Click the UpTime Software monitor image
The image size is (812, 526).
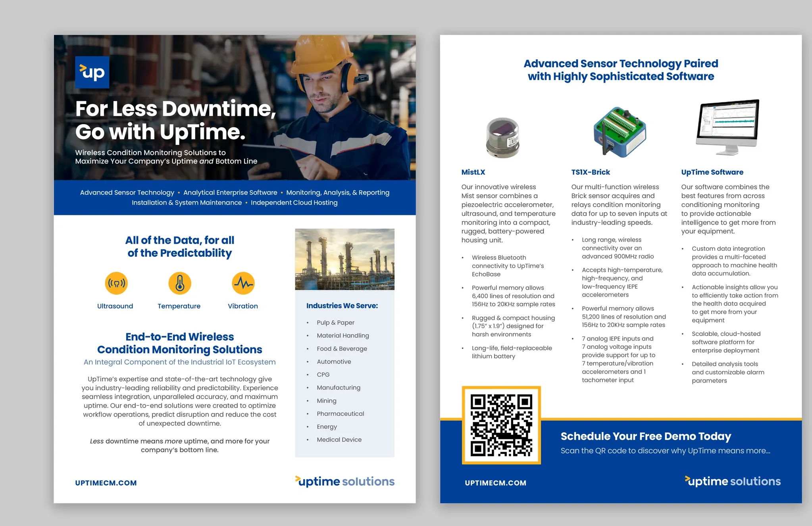click(x=727, y=127)
